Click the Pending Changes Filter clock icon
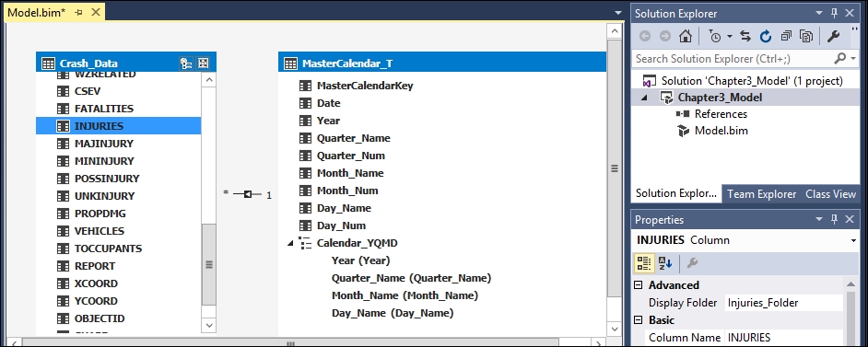 pos(715,36)
